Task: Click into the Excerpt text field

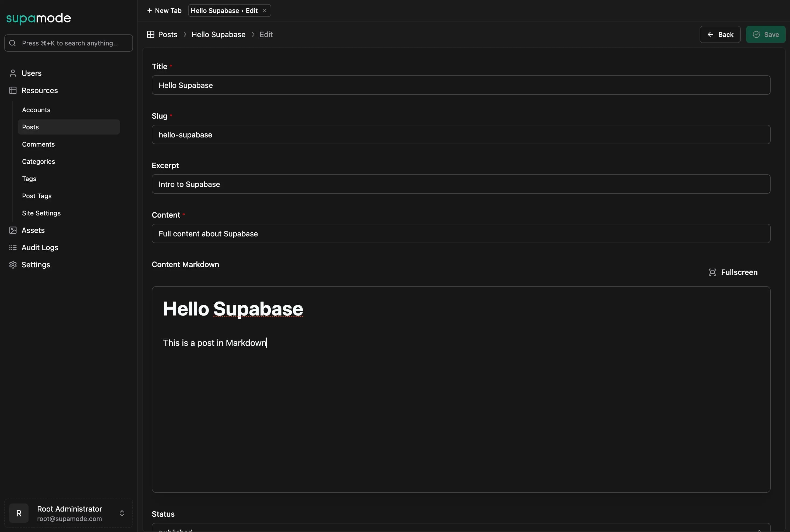Action: point(461,184)
